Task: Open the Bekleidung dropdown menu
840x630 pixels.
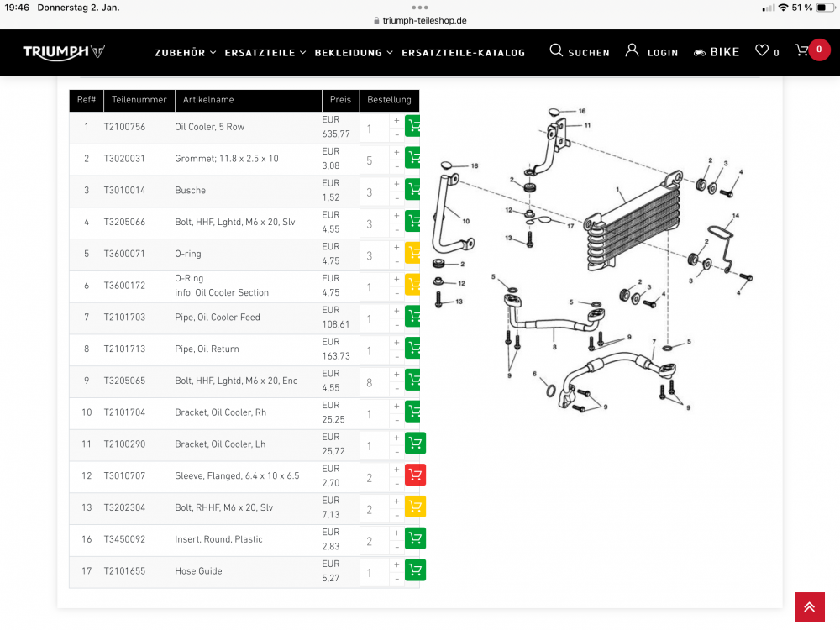Action: coord(354,52)
